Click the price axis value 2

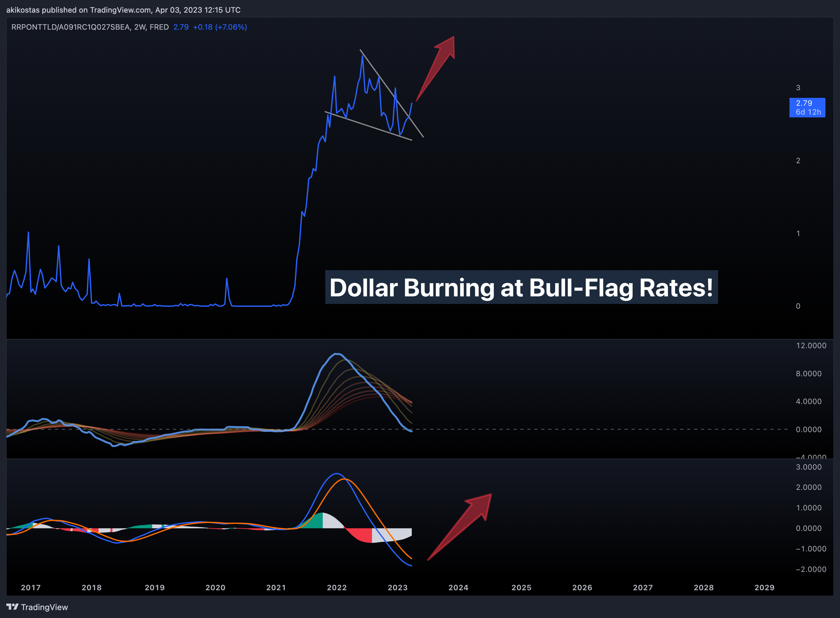click(798, 160)
